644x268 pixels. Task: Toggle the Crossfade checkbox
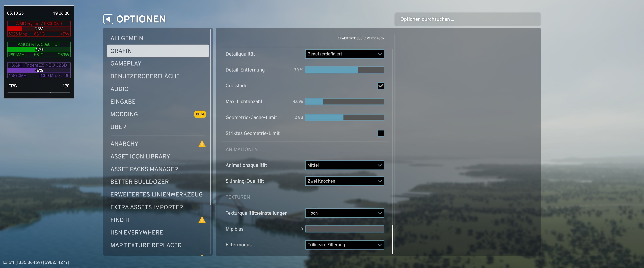tap(381, 86)
